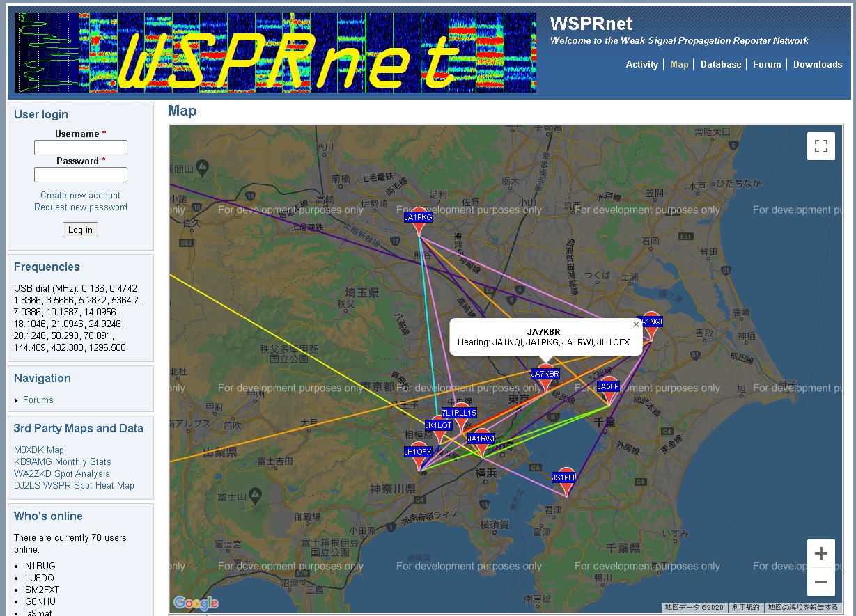
Task: Click the JH1OFX map marker
Action: tap(419, 455)
